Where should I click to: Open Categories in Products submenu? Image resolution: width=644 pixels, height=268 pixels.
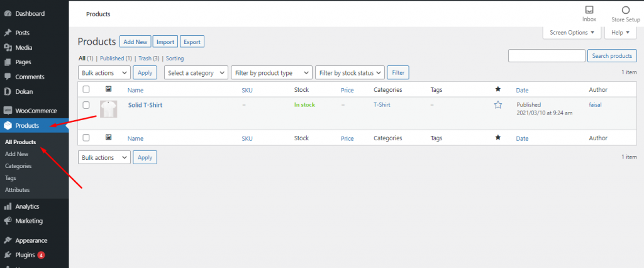pyautogui.click(x=18, y=166)
